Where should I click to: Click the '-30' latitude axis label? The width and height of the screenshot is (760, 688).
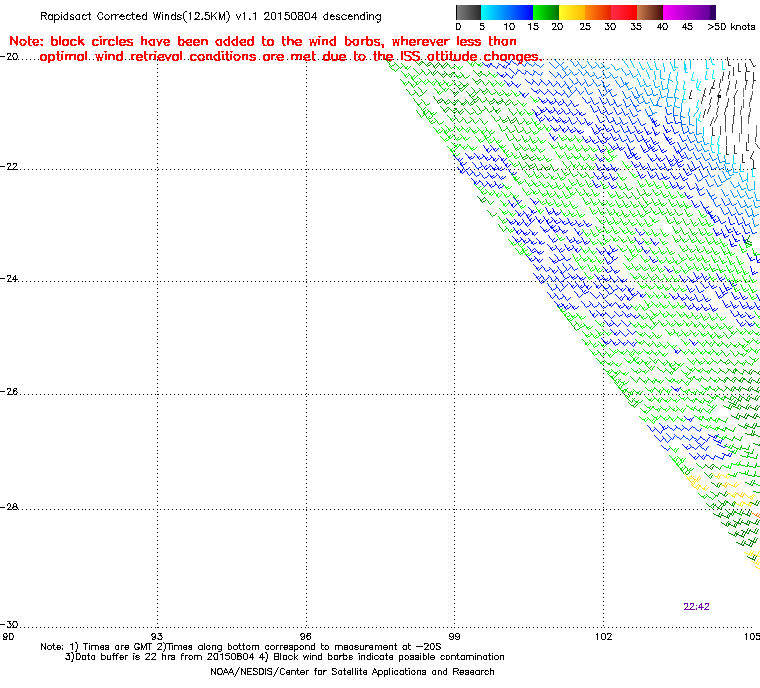[9, 625]
